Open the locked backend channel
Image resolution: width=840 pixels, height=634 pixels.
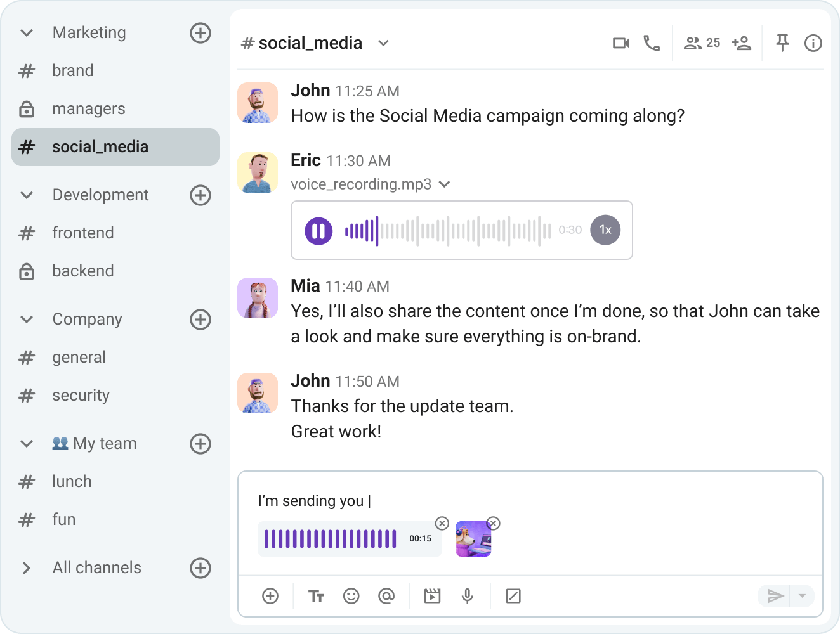coord(83,271)
